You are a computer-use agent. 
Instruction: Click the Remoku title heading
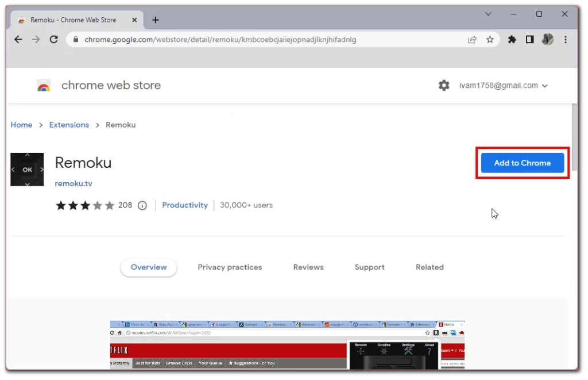click(83, 163)
